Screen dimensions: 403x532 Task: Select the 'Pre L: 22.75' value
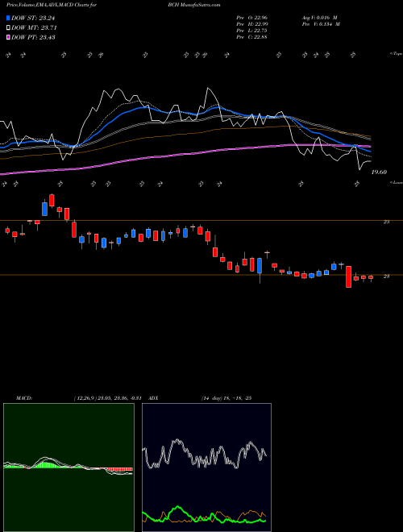(x=251, y=31)
